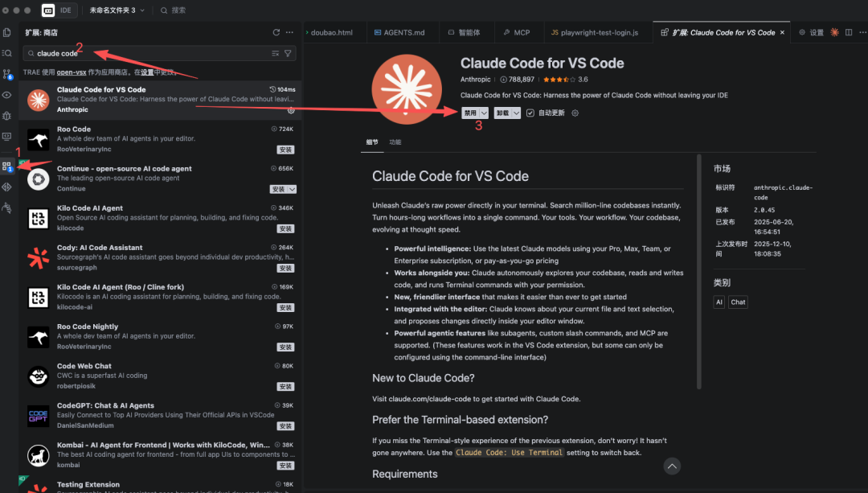Click the TRAE logo icon in title bar

[48, 10]
